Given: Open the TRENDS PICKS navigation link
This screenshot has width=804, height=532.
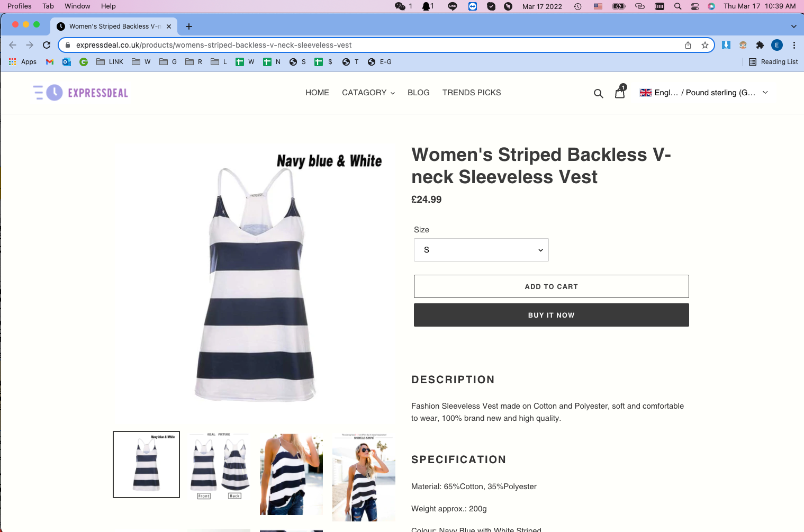Looking at the screenshot, I should tap(472, 93).
